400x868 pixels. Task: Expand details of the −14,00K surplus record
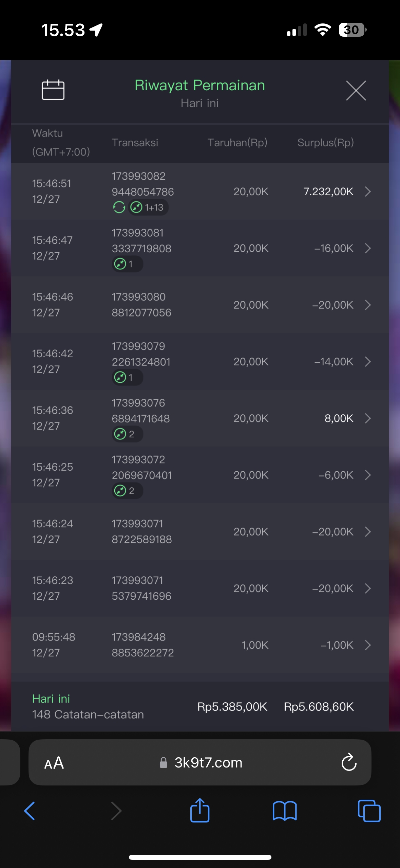point(368,362)
